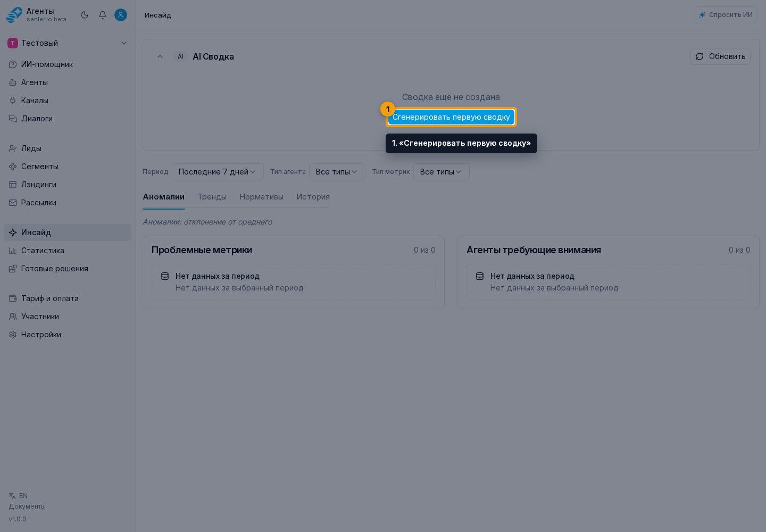Click the Проблемные метрики heading

click(x=202, y=250)
